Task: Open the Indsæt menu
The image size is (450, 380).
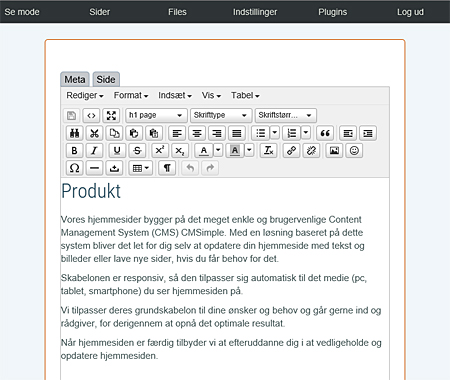Action: (x=175, y=96)
